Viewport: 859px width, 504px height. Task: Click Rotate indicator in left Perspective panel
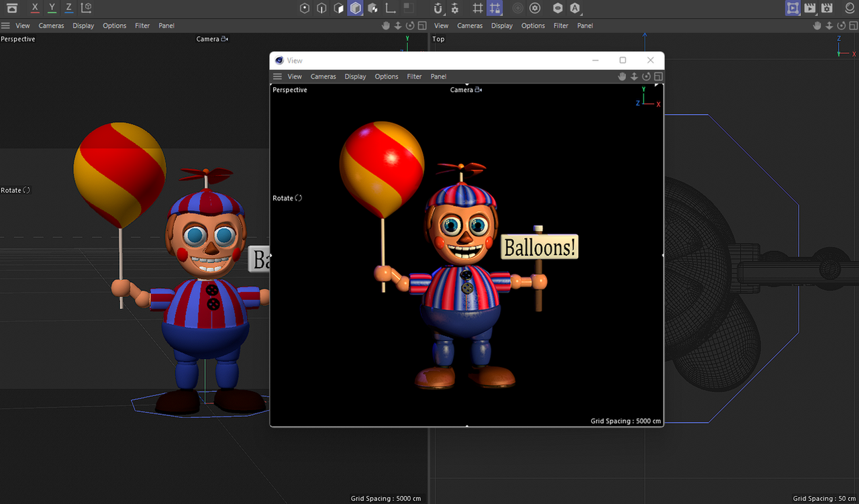[15, 190]
